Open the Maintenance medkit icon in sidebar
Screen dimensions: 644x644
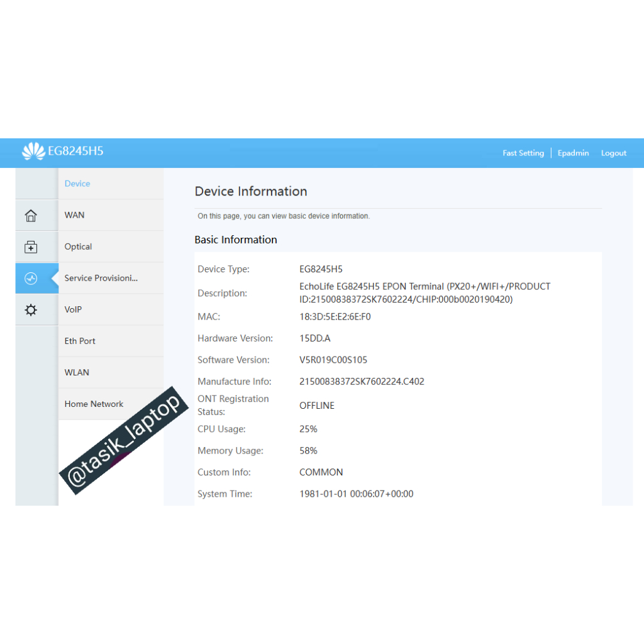point(31,247)
